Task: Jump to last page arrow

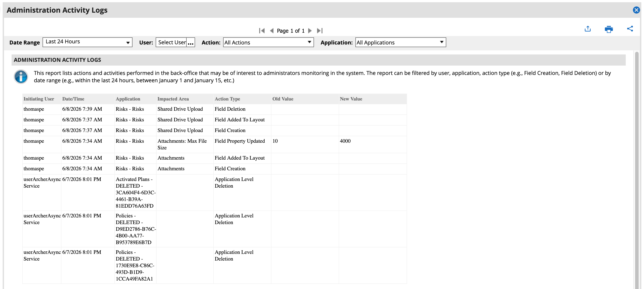Action: 320,31
